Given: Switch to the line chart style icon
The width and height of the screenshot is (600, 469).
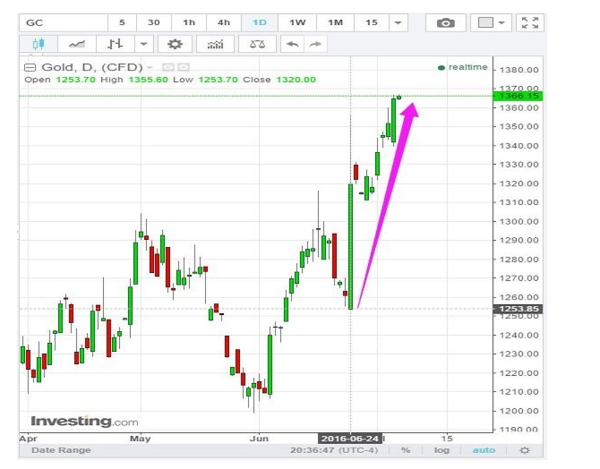Looking at the screenshot, I should tap(77, 45).
